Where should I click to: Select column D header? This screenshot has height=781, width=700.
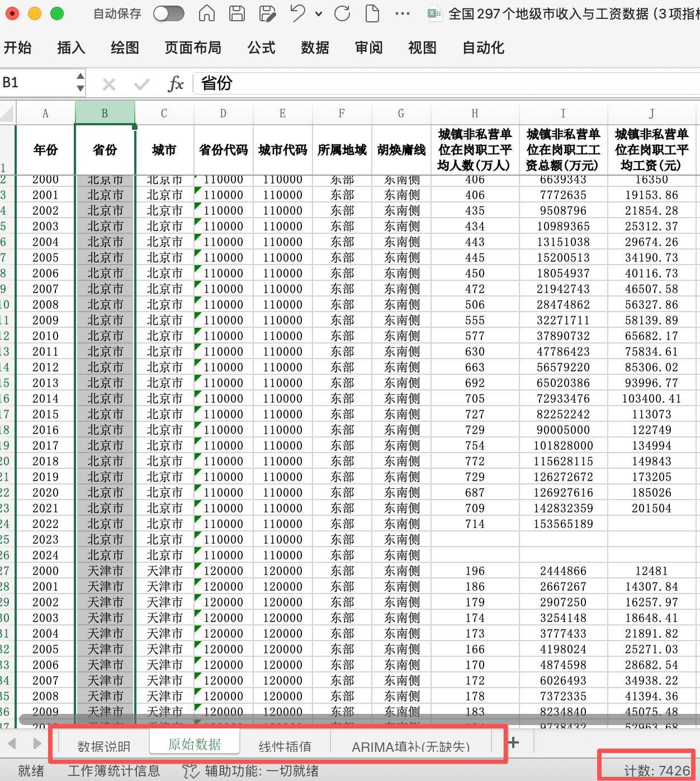pos(223,114)
